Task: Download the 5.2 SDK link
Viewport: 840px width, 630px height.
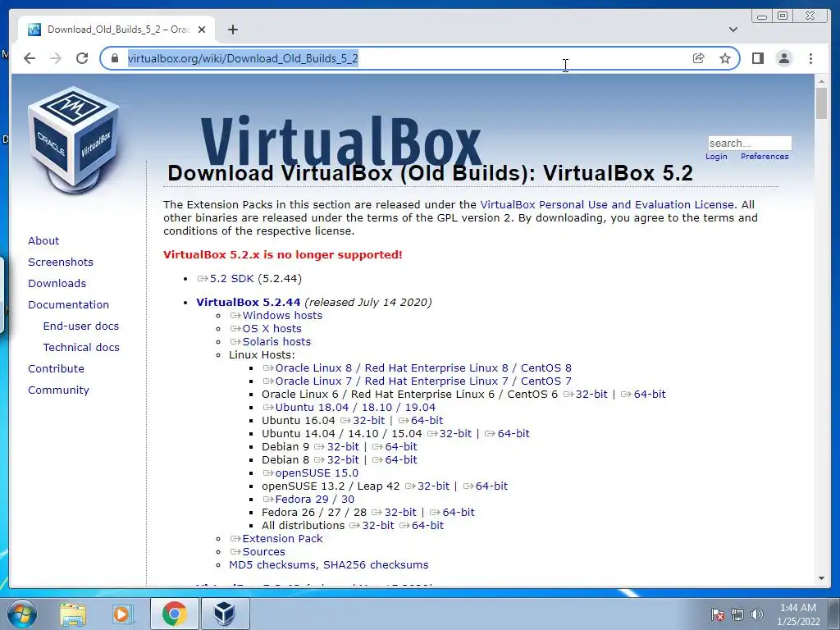Action: click(x=226, y=279)
